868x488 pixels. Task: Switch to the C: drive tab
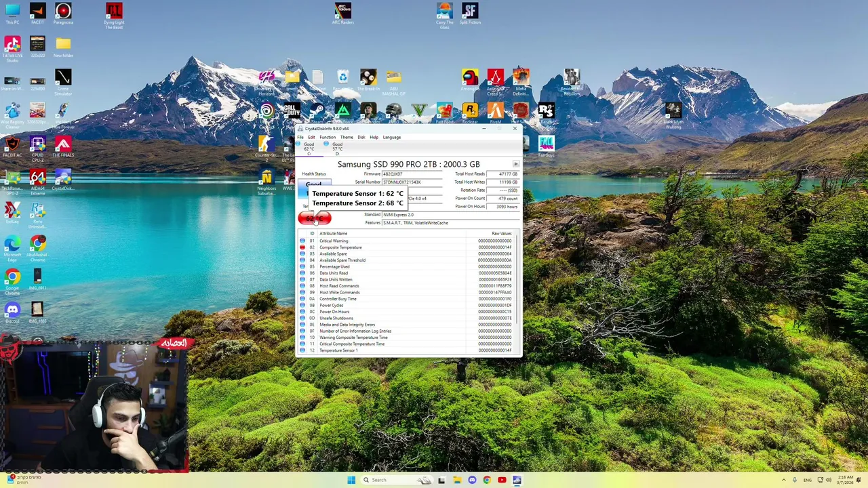pos(309,148)
